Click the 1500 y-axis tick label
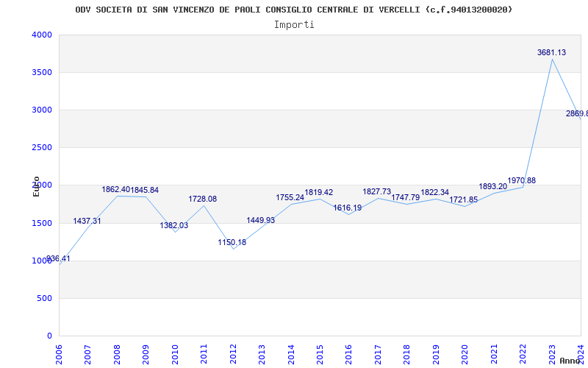The height and width of the screenshot is (368, 588). 42,223
